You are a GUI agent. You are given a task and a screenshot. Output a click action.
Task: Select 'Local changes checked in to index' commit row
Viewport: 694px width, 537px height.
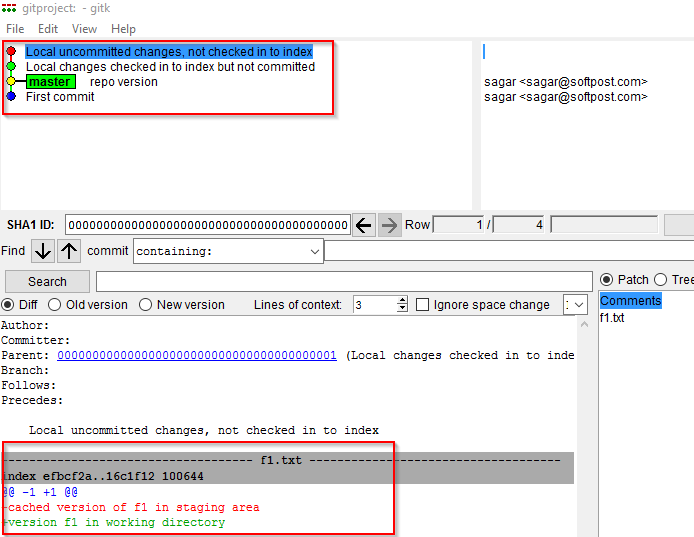[x=170, y=66]
